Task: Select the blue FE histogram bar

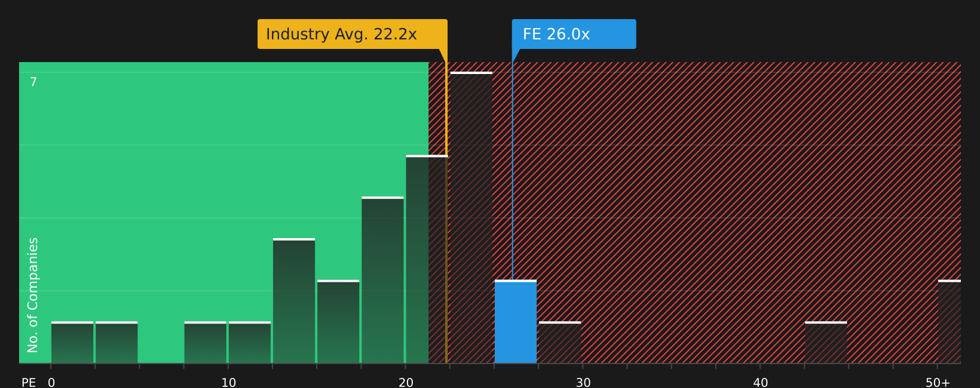Action: pyautogui.click(x=516, y=322)
